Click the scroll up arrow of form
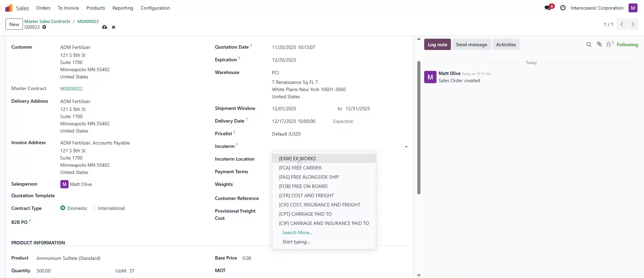This screenshot has width=644, height=278. pyautogui.click(x=419, y=39)
